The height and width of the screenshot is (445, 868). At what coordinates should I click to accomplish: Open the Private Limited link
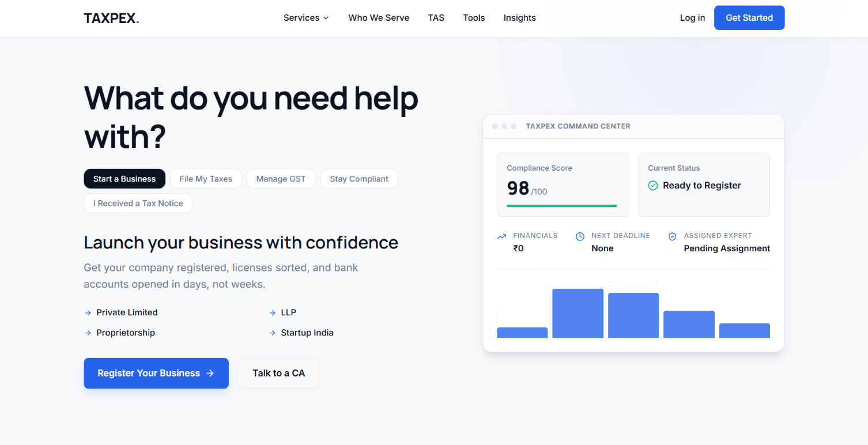click(127, 312)
